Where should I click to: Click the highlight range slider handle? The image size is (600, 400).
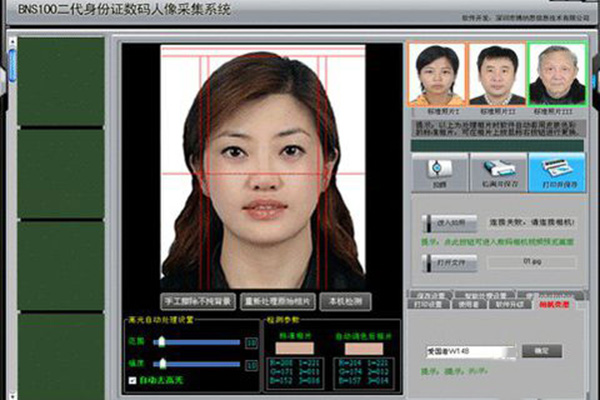coord(160,342)
